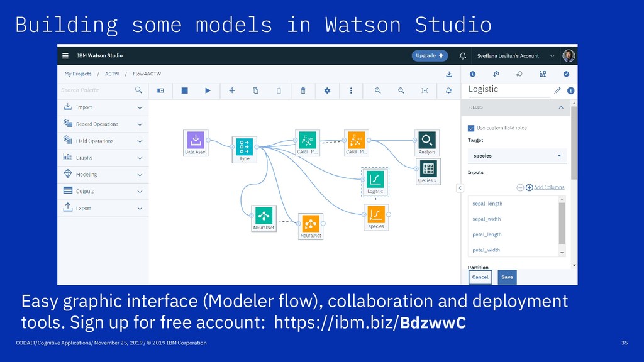This screenshot has height=362, width=644.
Task: Click the Upgrade button
Action: pos(430,56)
